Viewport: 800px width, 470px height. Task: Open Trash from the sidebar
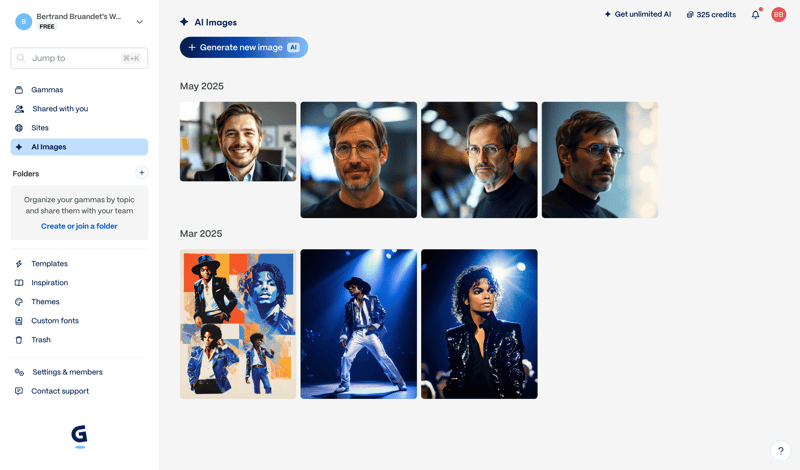[40, 340]
